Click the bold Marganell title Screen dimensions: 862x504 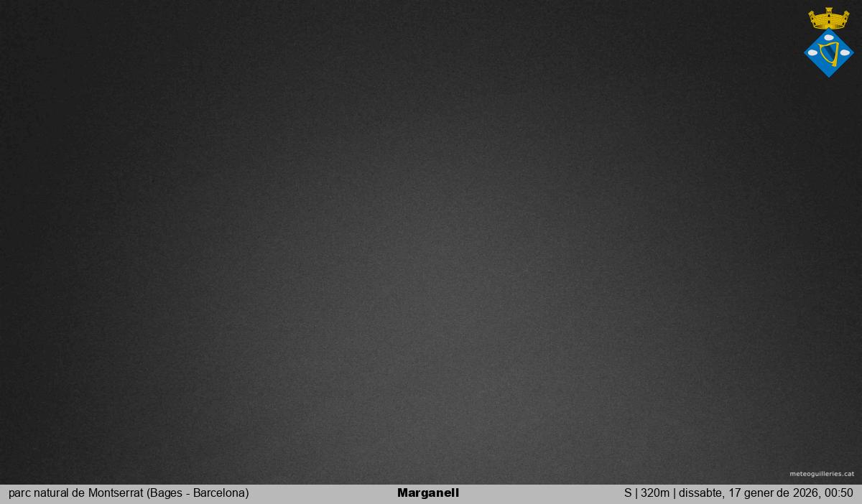(x=427, y=493)
